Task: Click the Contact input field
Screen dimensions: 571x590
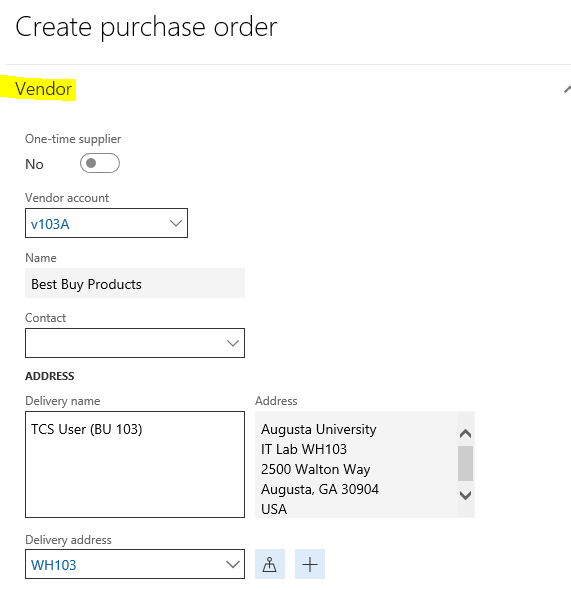Action: (x=135, y=343)
